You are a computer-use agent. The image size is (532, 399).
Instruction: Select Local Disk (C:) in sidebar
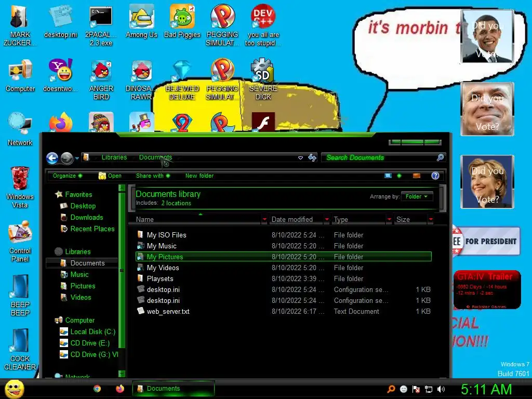coord(87,331)
